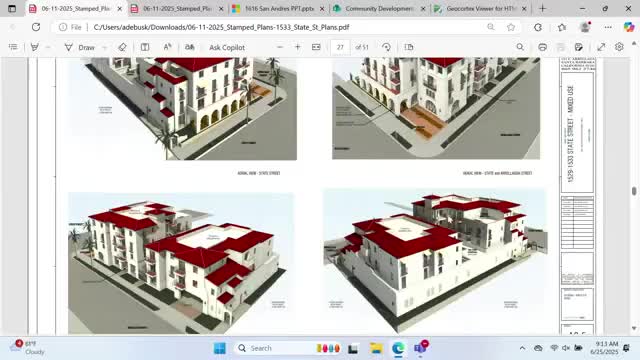Zoom out of the PDF
The height and width of the screenshot is (360, 640).
click(x=280, y=47)
